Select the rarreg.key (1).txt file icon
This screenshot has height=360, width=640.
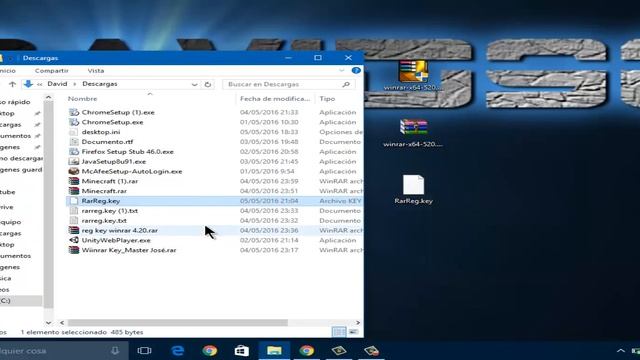coord(74,211)
